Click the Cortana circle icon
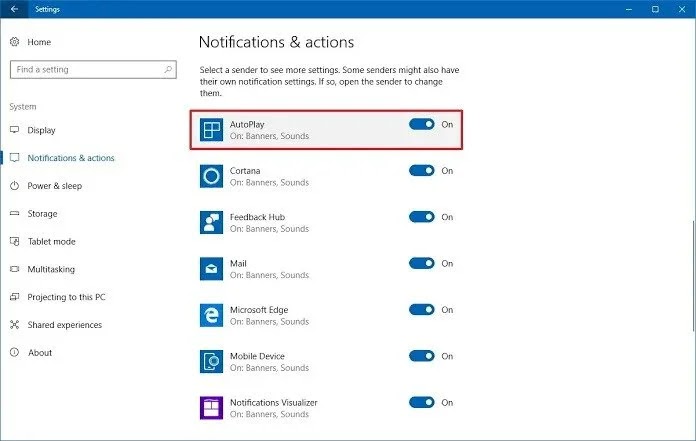The height and width of the screenshot is (441, 696). coord(211,176)
